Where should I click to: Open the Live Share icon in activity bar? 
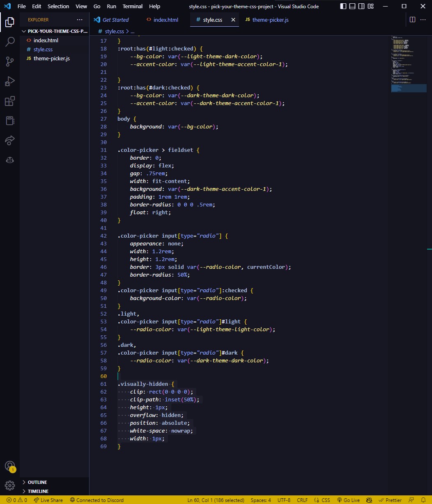[x=10, y=140]
